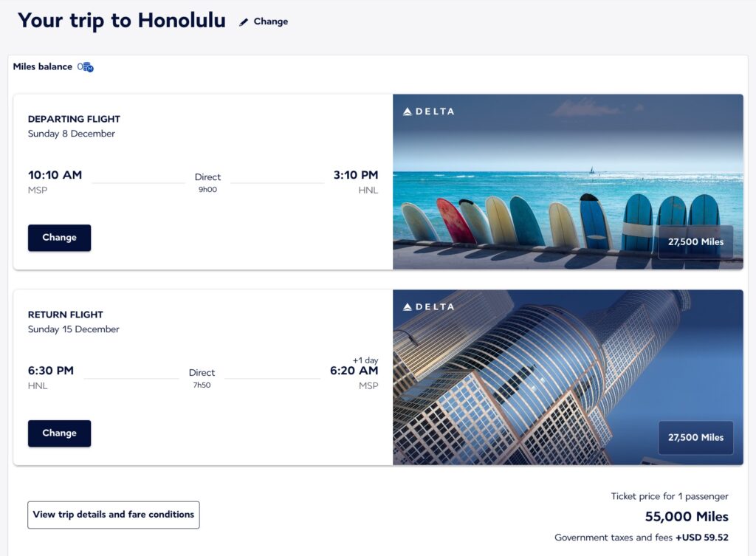The height and width of the screenshot is (556, 756).
Task: Select the Direct 9h00 flight duration label
Action: point(207,182)
